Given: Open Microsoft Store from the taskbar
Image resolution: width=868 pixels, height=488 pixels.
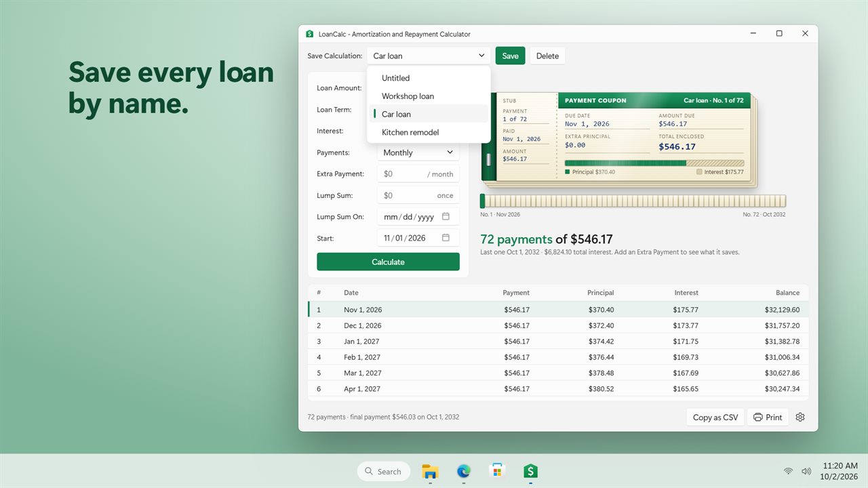Looking at the screenshot, I should click(x=497, y=471).
